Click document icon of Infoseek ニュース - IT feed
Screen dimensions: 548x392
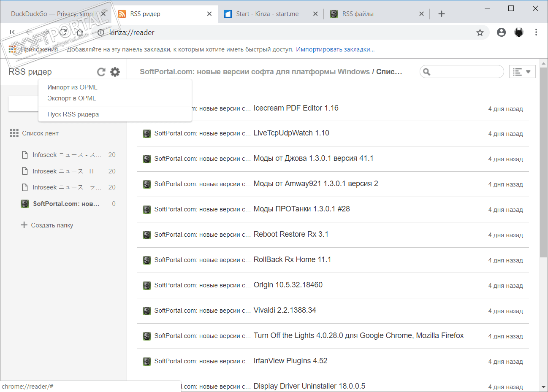point(25,171)
